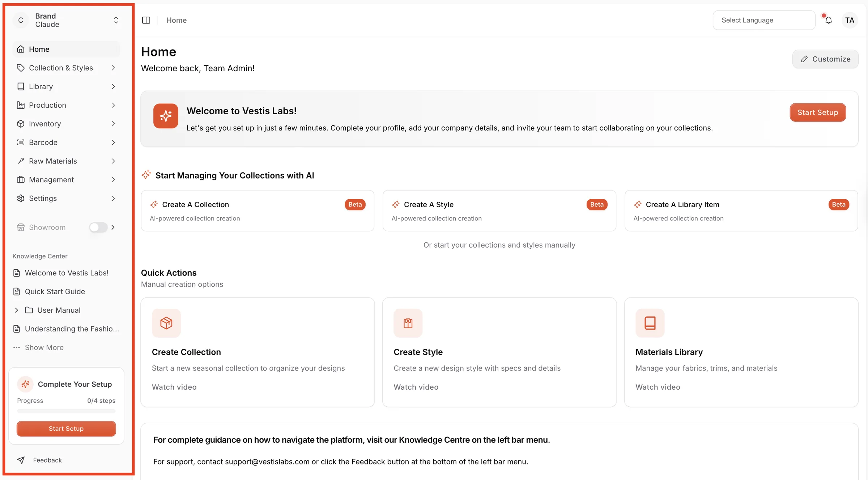The height and width of the screenshot is (480, 868).
Task: Toggle the sidebar panel icon
Action: [146, 20]
